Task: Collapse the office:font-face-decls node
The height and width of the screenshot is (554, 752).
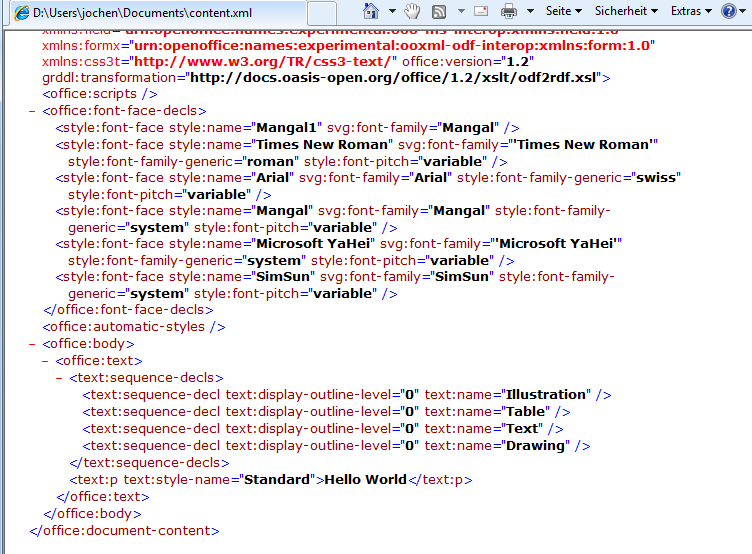Action: (33, 111)
